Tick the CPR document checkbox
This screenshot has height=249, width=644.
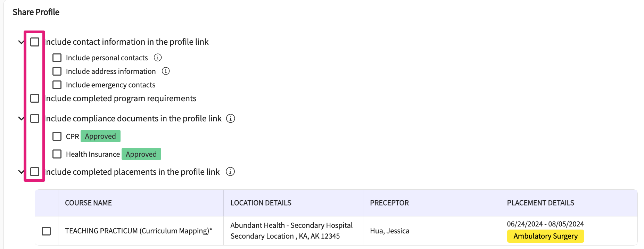tap(57, 136)
